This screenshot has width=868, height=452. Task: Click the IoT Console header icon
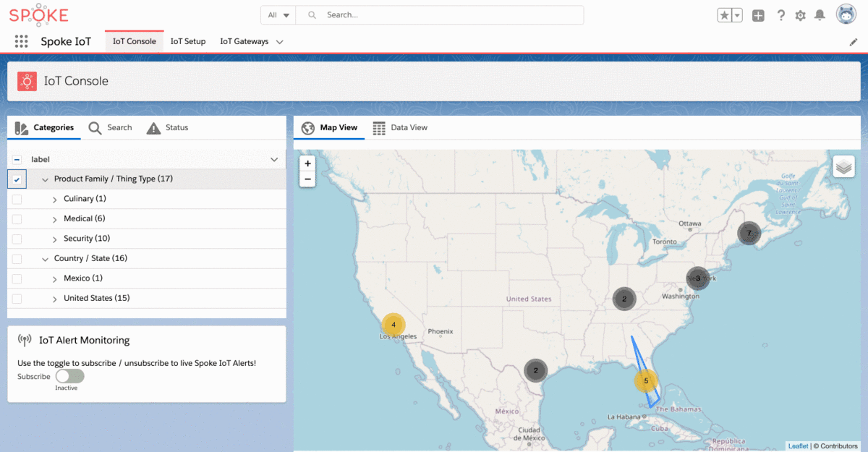pyautogui.click(x=27, y=81)
